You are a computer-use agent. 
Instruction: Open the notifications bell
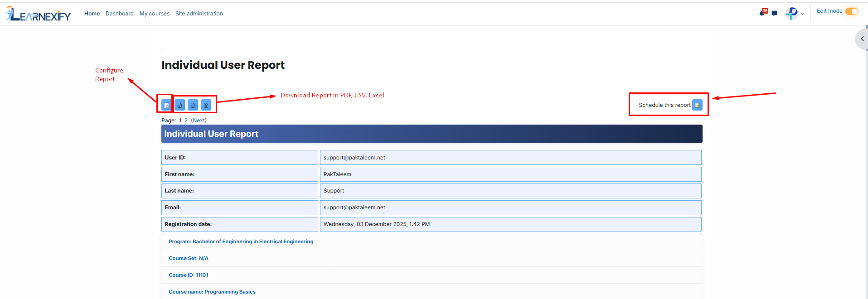(x=762, y=13)
